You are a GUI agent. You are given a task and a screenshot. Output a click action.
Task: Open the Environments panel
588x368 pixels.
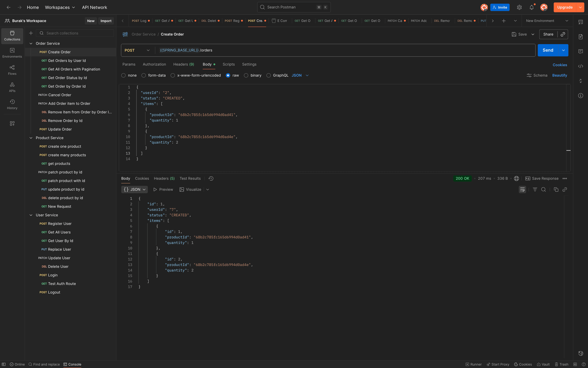tap(12, 53)
